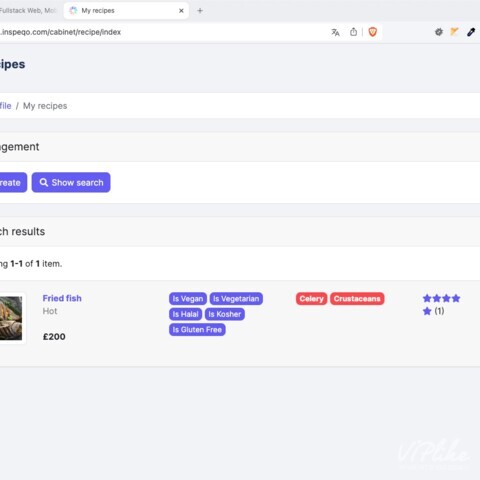
Task: Click the star rating on Fried fish
Action: pyautogui.click(x=441, y=305)
